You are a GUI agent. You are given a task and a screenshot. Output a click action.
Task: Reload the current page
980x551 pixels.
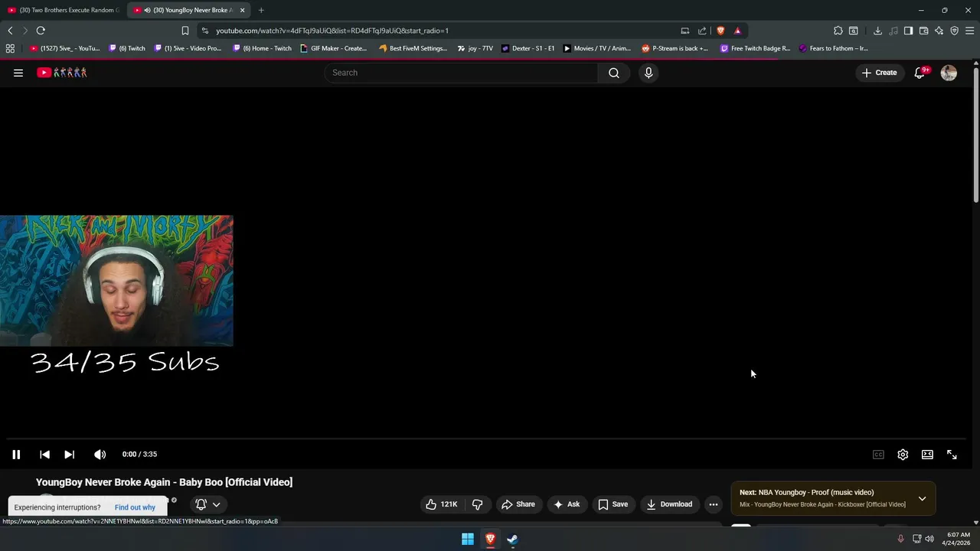pyautogui.click(x=41, y=31)
